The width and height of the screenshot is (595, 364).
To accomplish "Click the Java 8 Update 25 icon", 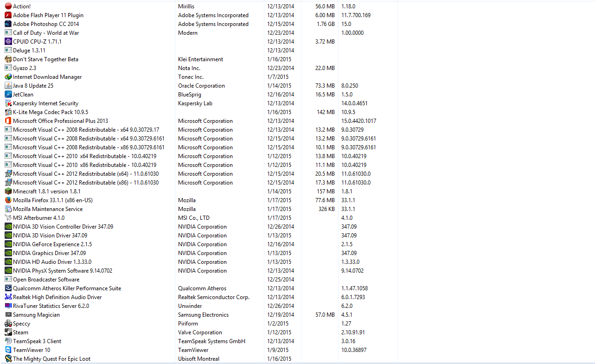I will tap(8, 86).
